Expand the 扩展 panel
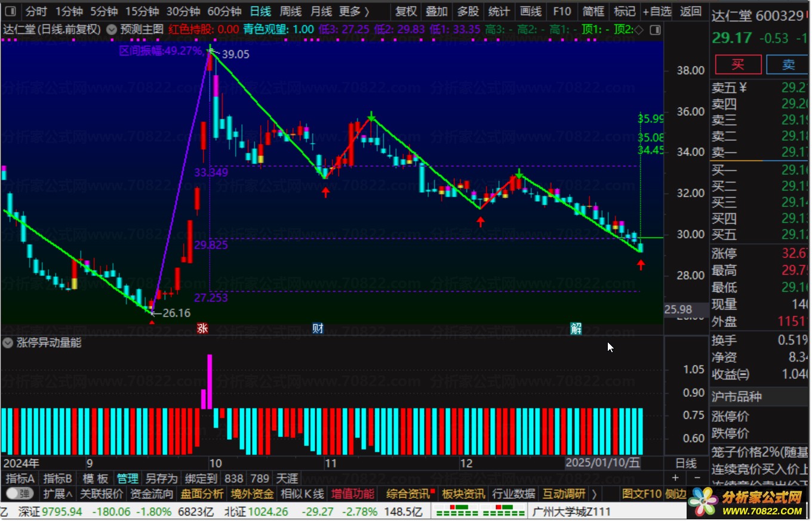The width and height of the screenshot is (812, 521). [58, 494]
